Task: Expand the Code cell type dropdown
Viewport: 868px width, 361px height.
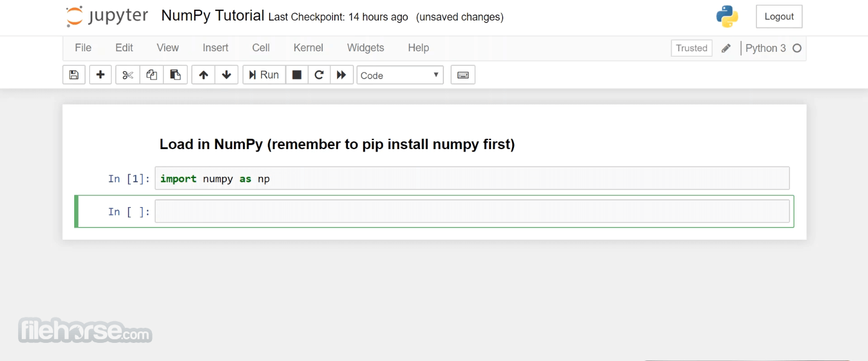Action: [400, 75]
